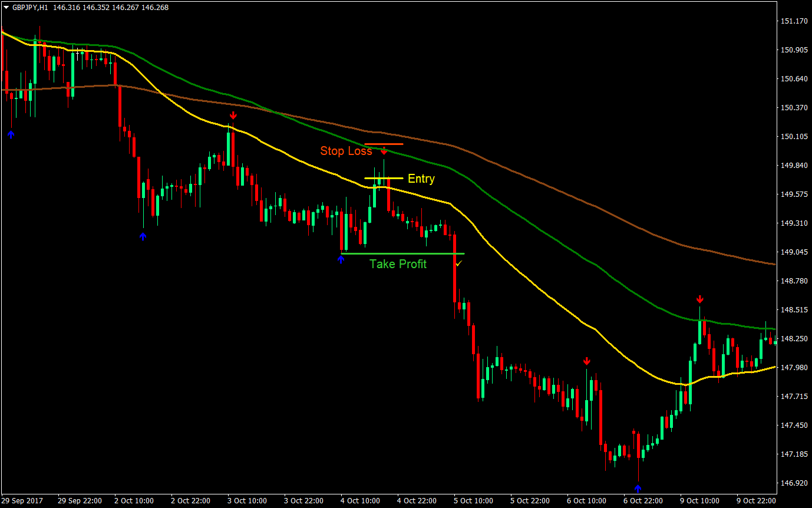
Task: Open the GBPJPY symbol dropdown triangle
Action: coord(5,7)
